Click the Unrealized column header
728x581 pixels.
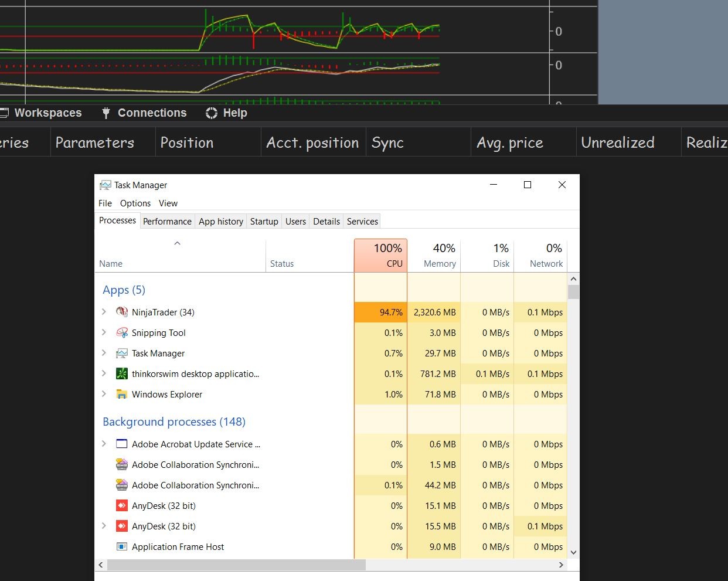[x=628, y=142]
